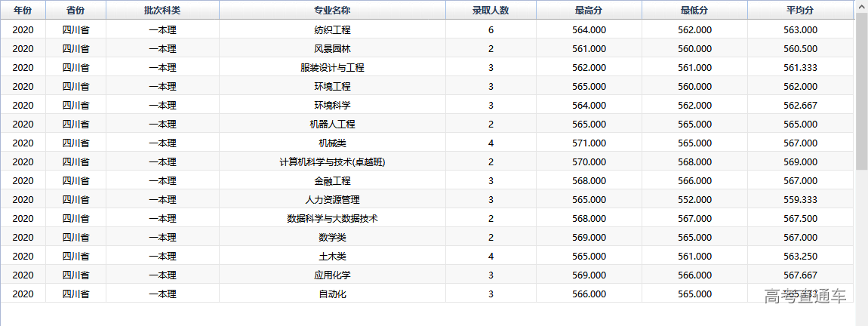Select the 服装设计与工程 cell
Screen dimensions: 868x326
332,68
